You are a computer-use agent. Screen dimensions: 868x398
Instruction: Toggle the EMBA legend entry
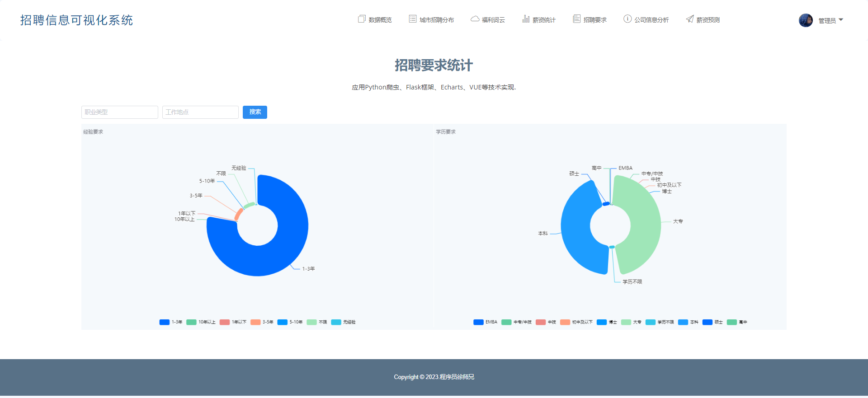point(485,322)
